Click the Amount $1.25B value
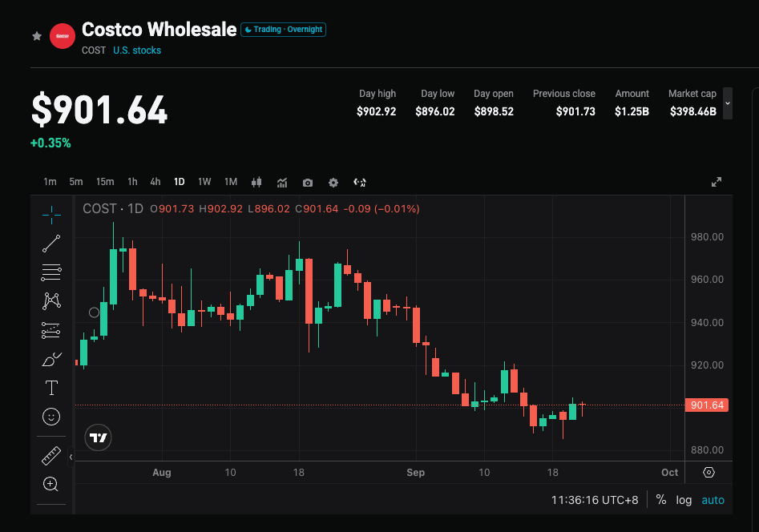The width and height of the screenshot is (759, 532). pos(632,112)
